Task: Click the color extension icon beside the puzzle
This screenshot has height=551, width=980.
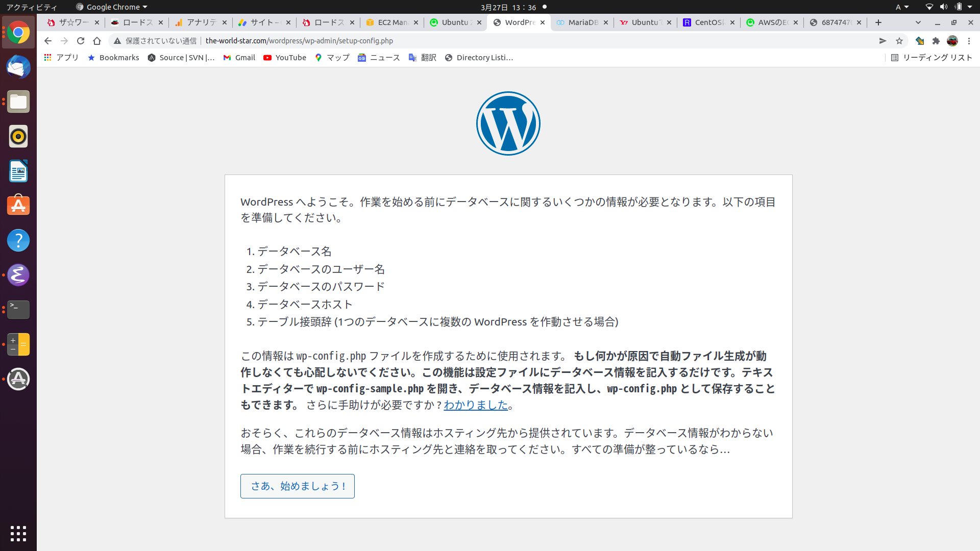Action: pyautogui.click(x=920, y=41)
